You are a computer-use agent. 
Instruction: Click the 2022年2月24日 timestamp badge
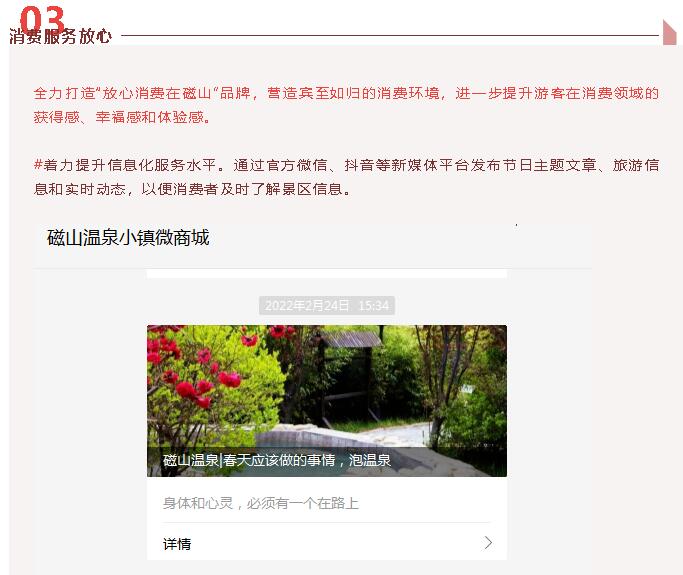(x=327, y=305)
